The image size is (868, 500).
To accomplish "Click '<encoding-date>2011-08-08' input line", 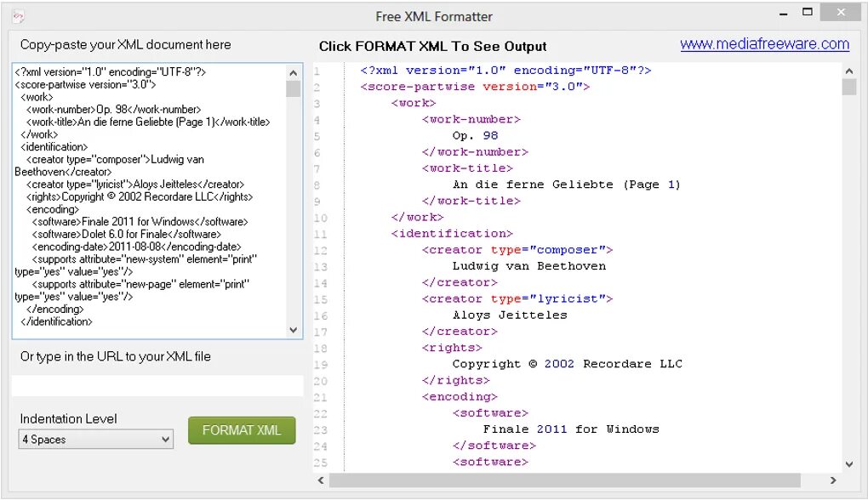I will coord(137,247).
